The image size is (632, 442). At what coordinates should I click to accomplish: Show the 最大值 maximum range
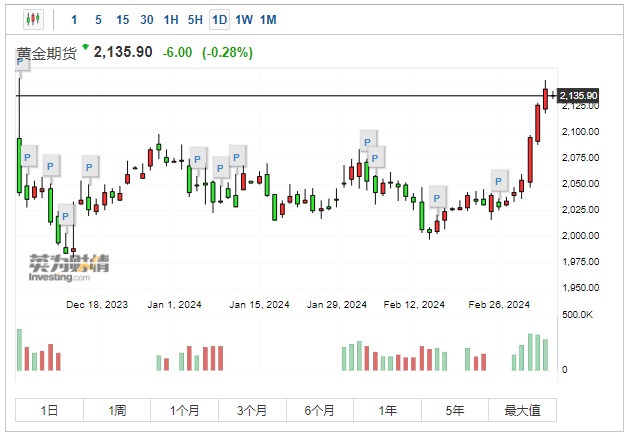pyautogui.click(x=522, y=411)
